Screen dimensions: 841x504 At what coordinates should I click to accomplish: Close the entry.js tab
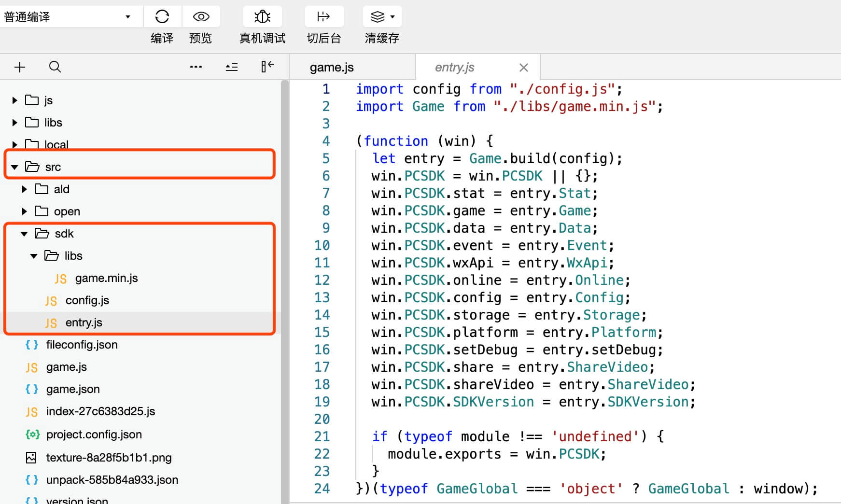click(x=524, y=68)
